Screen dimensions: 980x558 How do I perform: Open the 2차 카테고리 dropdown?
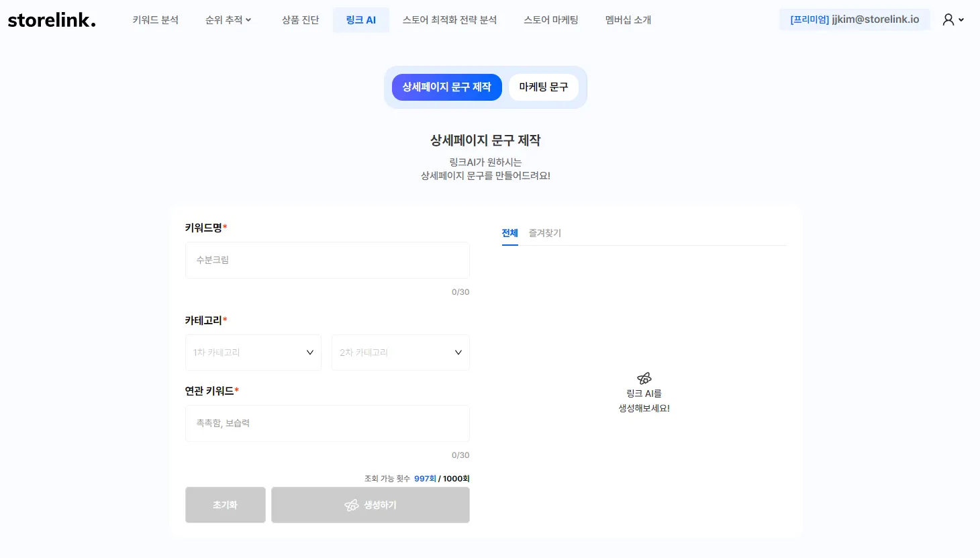401,353
